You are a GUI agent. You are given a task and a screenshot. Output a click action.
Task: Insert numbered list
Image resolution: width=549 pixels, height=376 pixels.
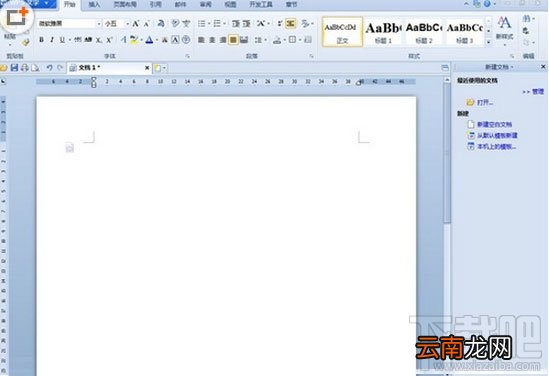point(217,23)
